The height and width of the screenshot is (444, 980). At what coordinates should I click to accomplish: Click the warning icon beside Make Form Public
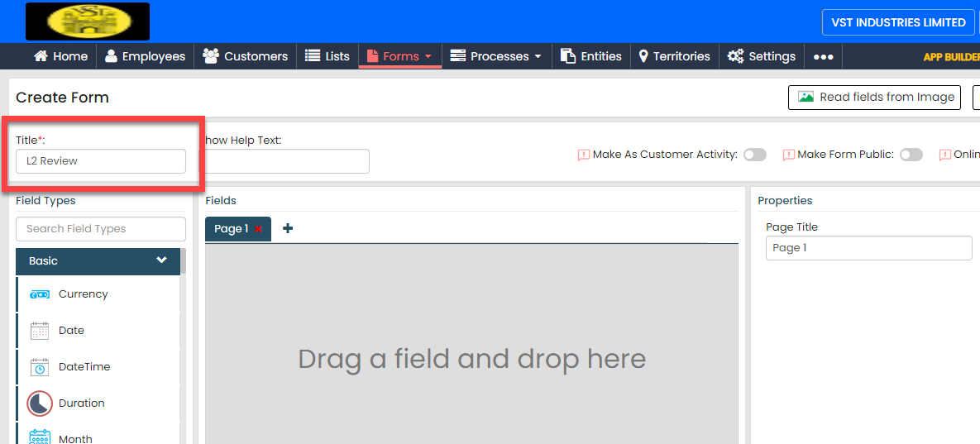(x=788, y=155)
